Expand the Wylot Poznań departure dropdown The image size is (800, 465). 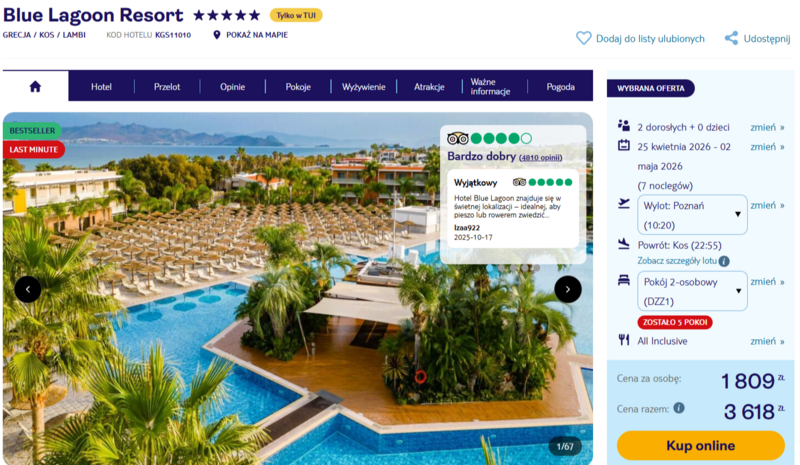pos(692,215)
